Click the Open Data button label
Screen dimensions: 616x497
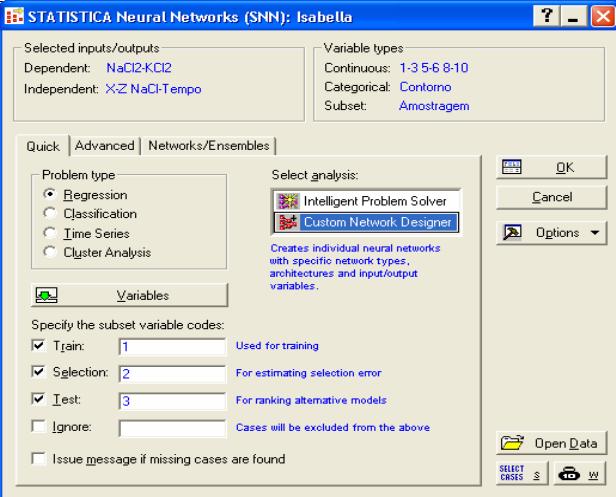[566, 444]
